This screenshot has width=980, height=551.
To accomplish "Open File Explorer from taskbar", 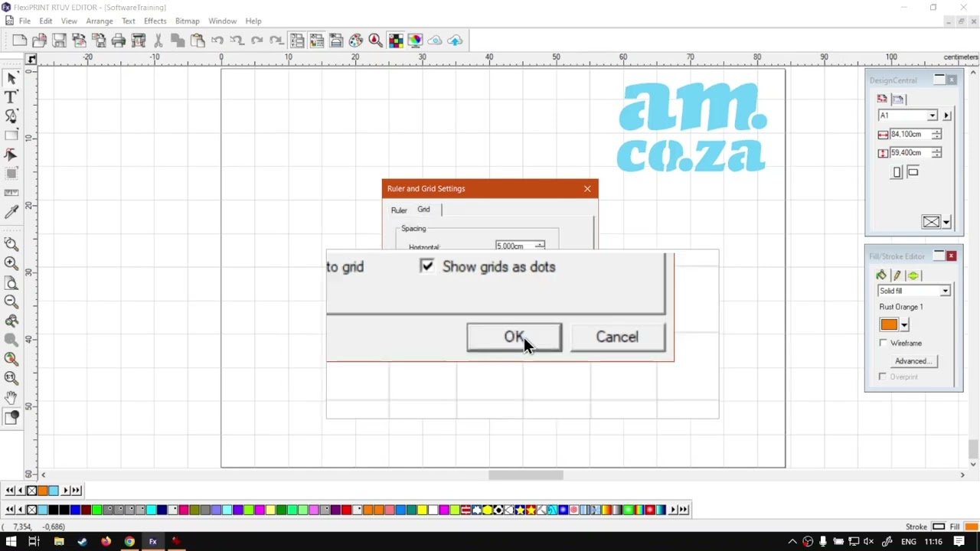I will pos(58,542).
